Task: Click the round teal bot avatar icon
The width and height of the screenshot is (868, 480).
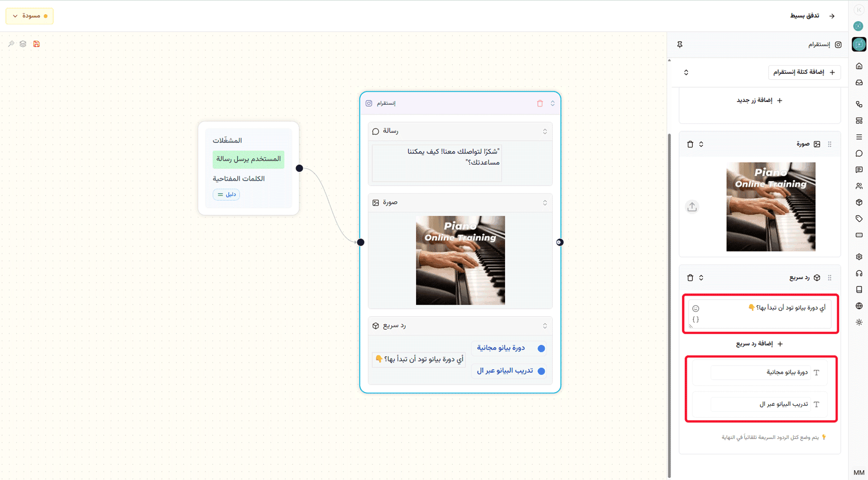Action: (x=858, y=26)
